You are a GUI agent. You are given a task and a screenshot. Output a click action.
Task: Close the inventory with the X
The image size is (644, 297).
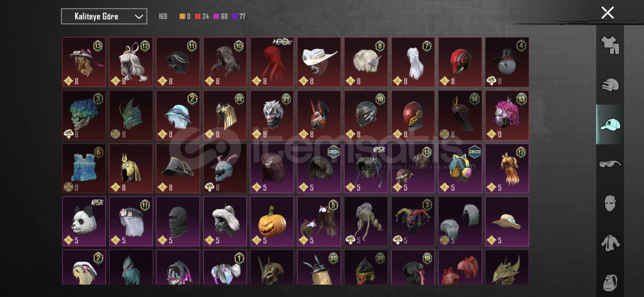click(x=608, y=13)
